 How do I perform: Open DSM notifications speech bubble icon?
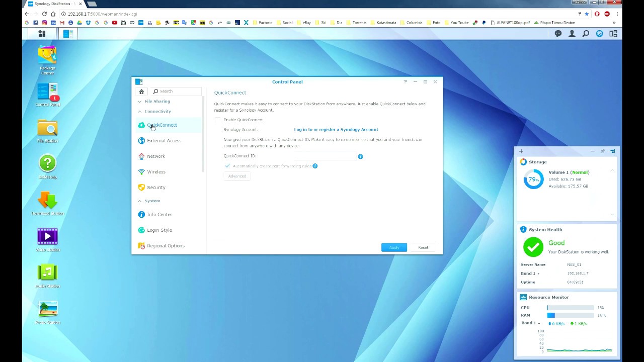point(558,34)
